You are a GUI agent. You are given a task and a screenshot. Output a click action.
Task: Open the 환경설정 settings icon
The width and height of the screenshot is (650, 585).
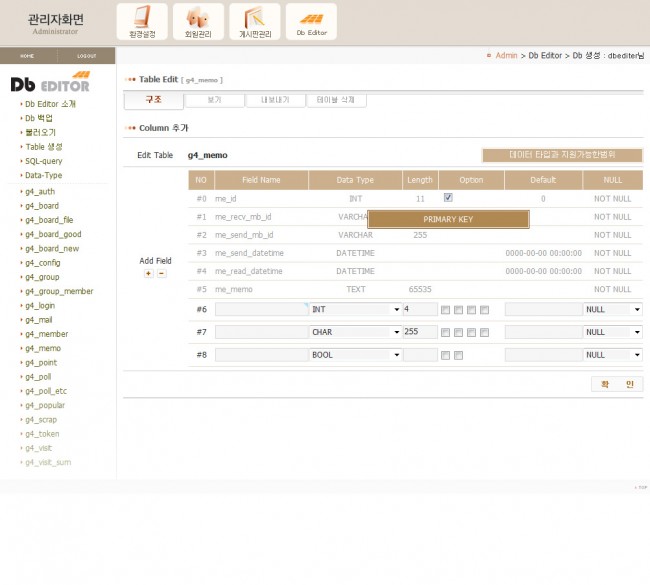[x=142, y=21]
